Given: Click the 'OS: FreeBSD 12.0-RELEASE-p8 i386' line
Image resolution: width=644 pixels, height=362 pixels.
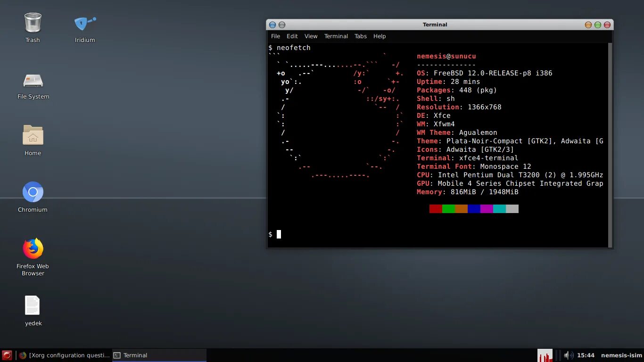Looking at the screenshot, I should coord(484,73).
